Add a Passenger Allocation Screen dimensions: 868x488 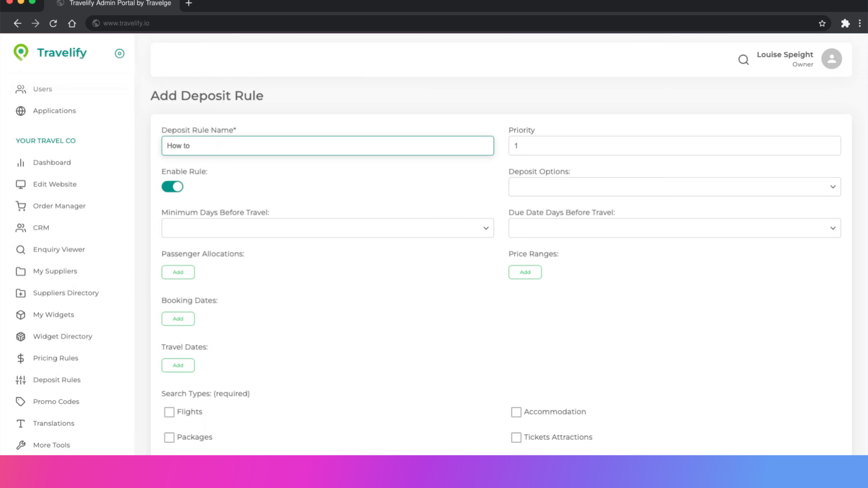click(x=178, y=272)
